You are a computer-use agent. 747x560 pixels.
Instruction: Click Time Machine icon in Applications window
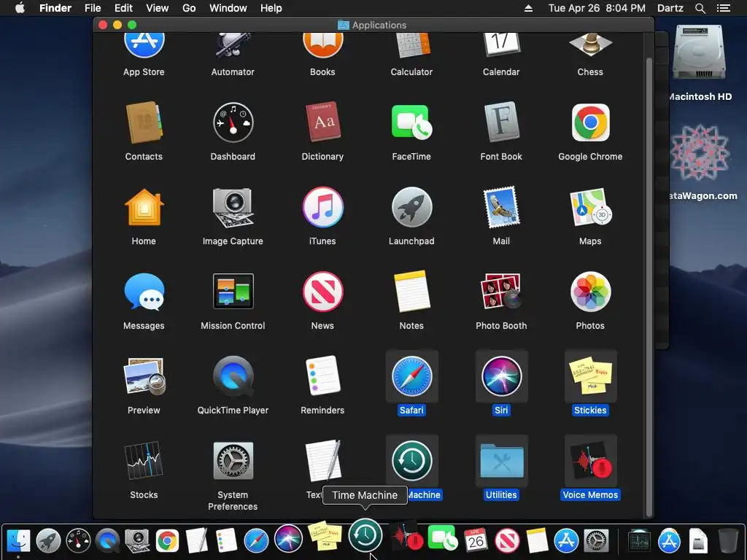[411, 461]
